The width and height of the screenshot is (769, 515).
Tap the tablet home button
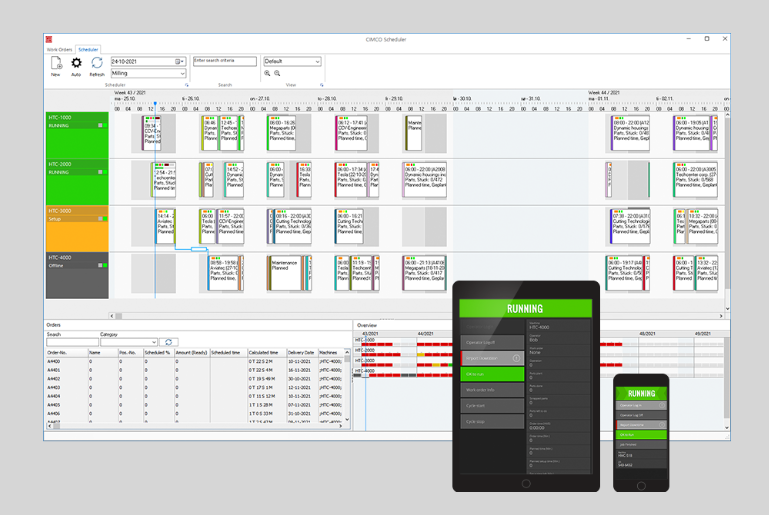pos(526,484)
